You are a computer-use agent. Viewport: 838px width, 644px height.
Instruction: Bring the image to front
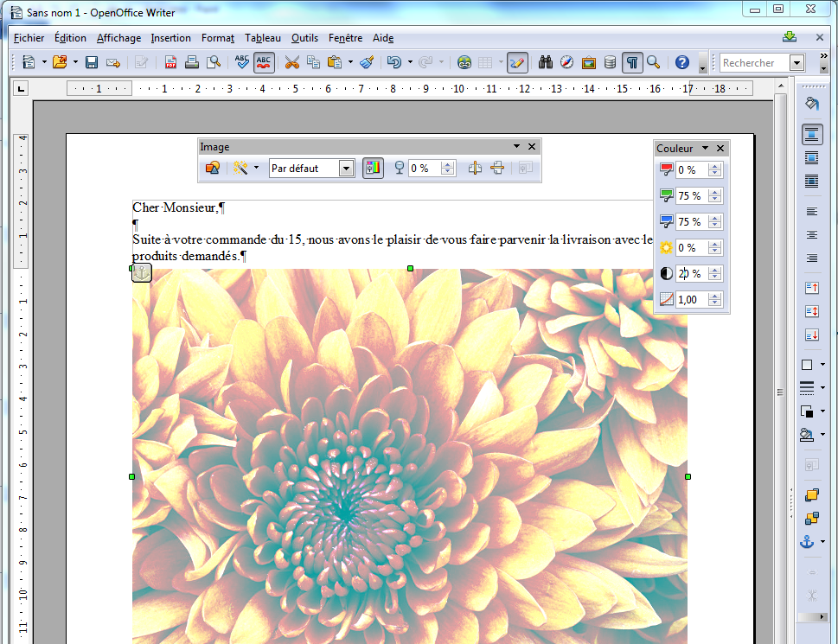coord(812,495)
